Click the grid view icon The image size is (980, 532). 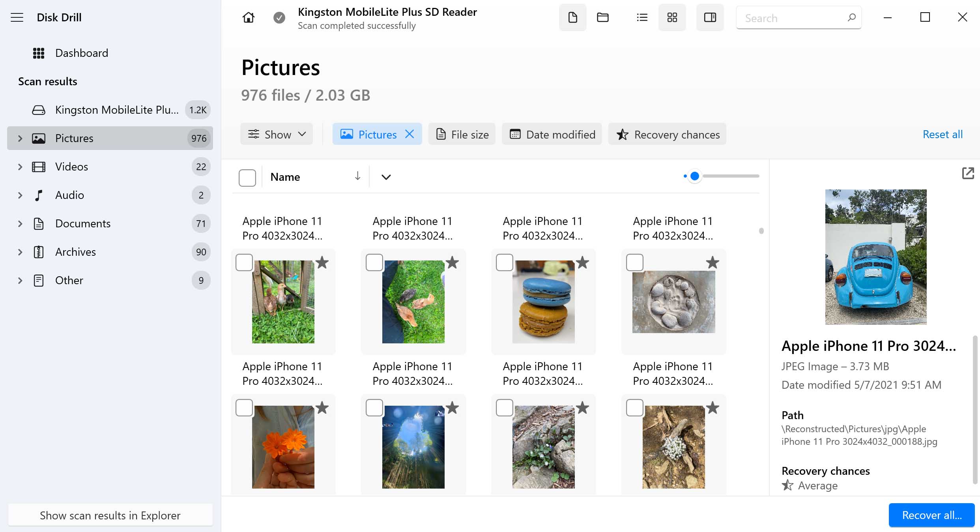(x=672, y=17)
